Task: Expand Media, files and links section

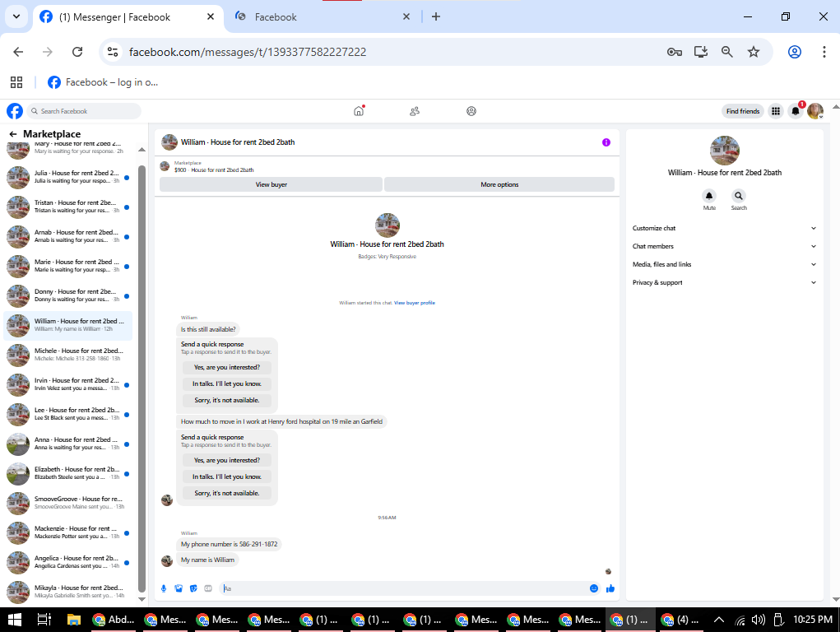Action: [x=724, y=264]
